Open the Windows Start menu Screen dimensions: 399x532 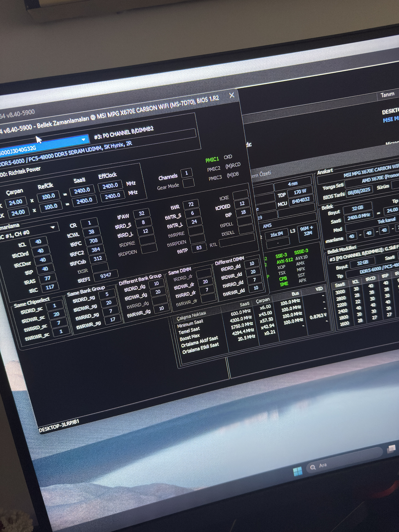tap(298, 471)
